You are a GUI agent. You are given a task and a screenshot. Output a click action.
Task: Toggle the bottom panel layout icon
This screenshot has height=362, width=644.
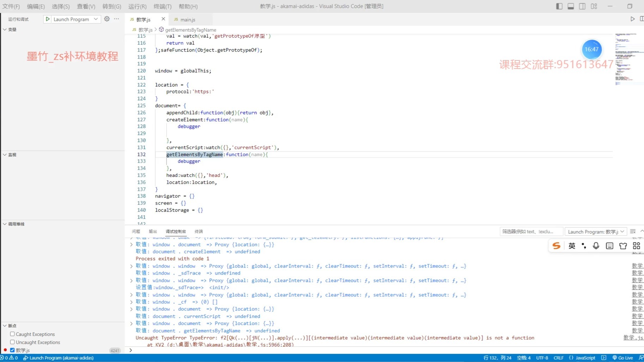point(571,6)
